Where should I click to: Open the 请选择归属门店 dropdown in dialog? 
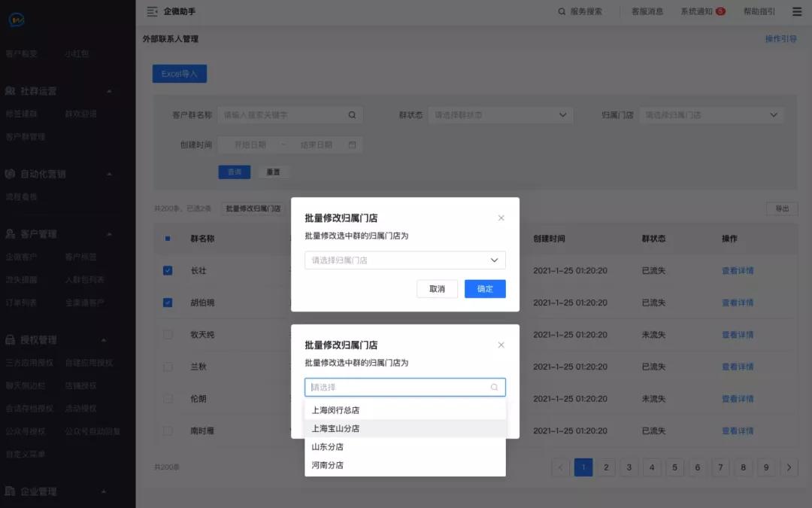(x=404, y=260)
